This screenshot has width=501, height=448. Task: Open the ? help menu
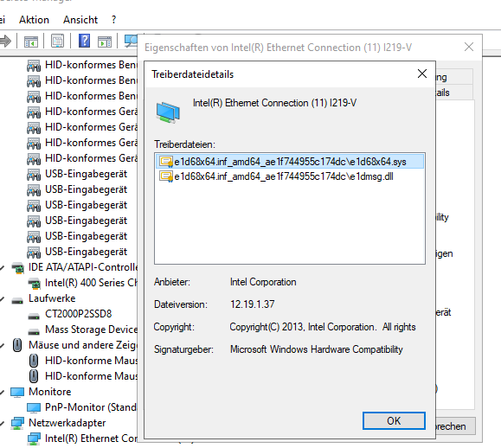[113, 20]
